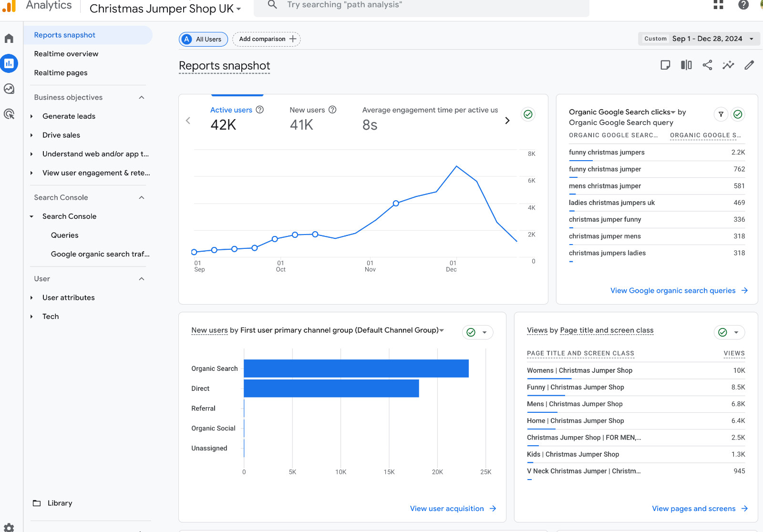Click the All Users chip

pyautogui.click(x=204, y=39)
